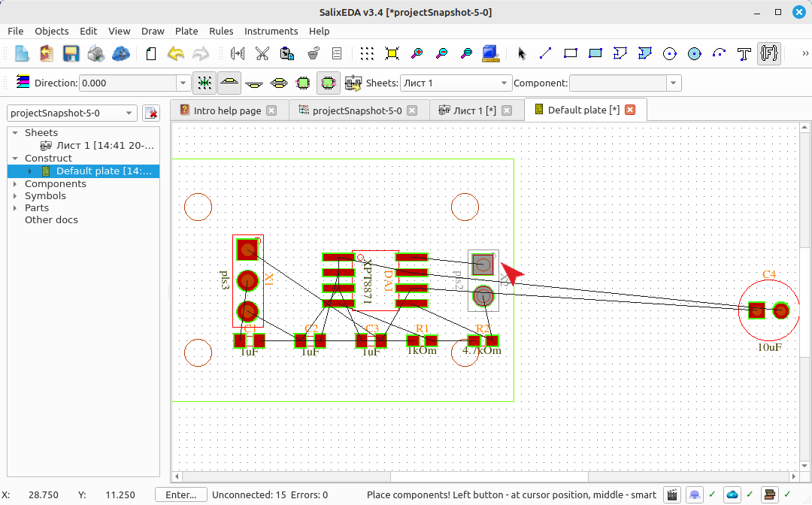Open the projectSnapshot-5-0 project selector

(x=72, y=113)
